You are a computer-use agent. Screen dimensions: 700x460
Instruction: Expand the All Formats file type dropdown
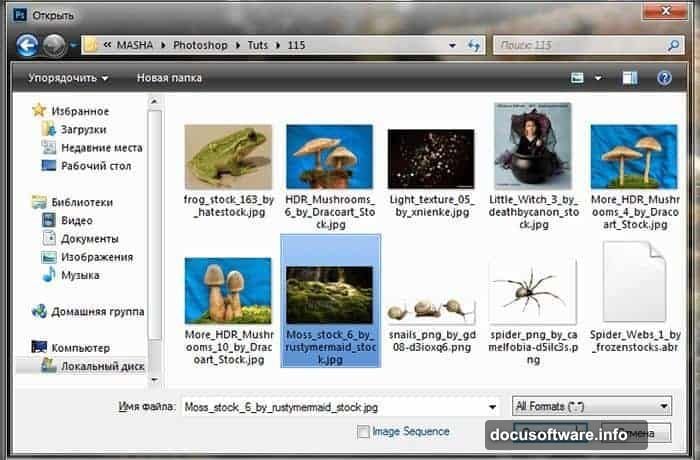tap(591, 407)
